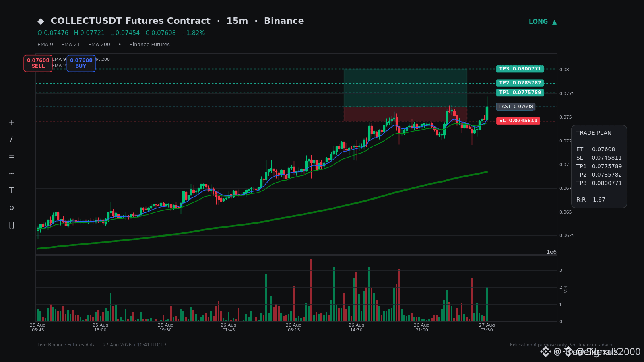
Task: Click the high price H 0.07721
Action: (89, 33)
